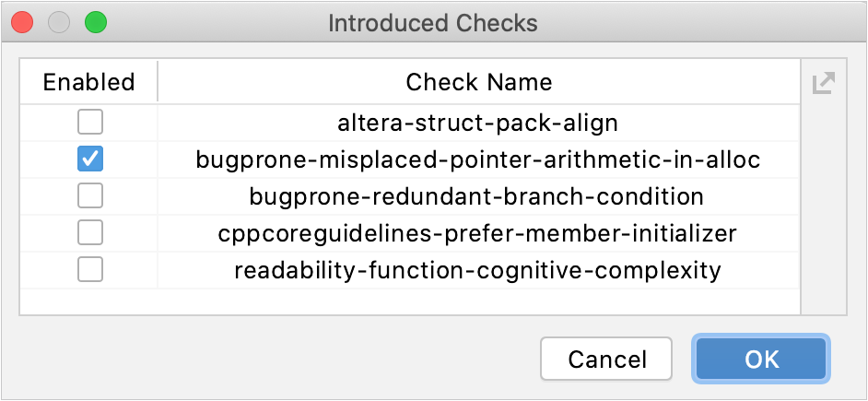Select the altera-struct-pack-align row name
Image resolution: width=868 pixels, height=401 pixels.
pos(478,122)
